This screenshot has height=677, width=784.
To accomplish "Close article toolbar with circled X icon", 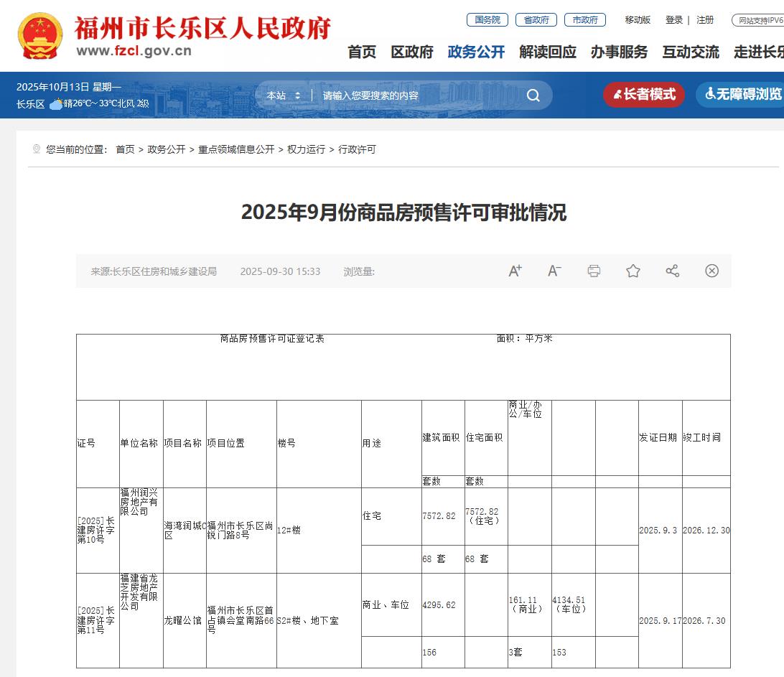I will (711, 271).
